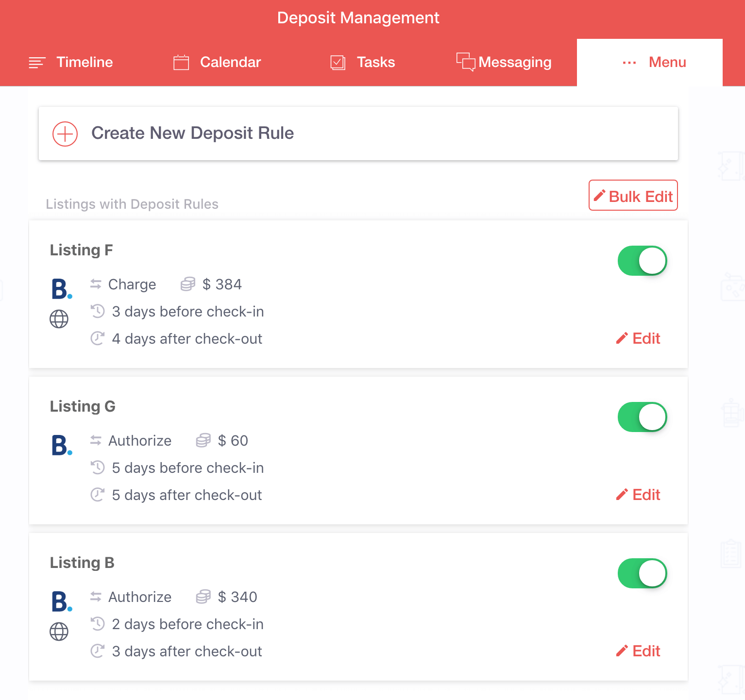The width and height of the screenshot is (745, 700).
Task: Click the Deposit Management page title
Action: pyautogui.click(x=358, y=18)
